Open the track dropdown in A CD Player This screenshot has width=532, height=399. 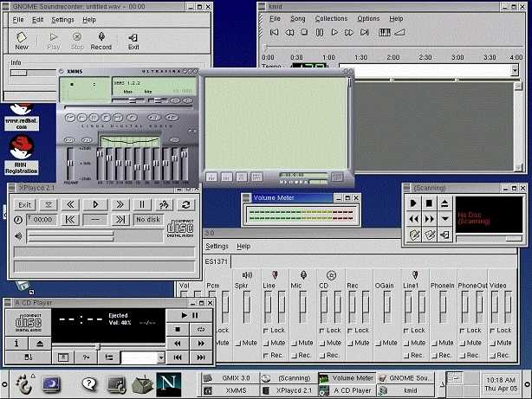point(160,357)
